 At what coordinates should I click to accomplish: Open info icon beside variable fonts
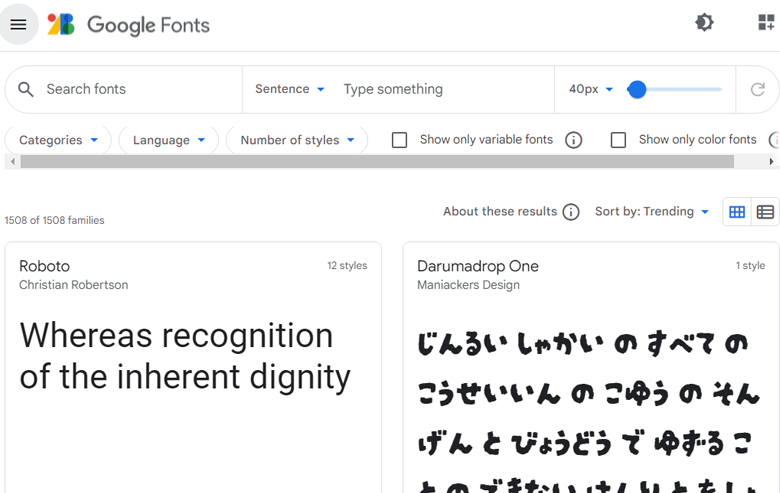click(574, 140)
